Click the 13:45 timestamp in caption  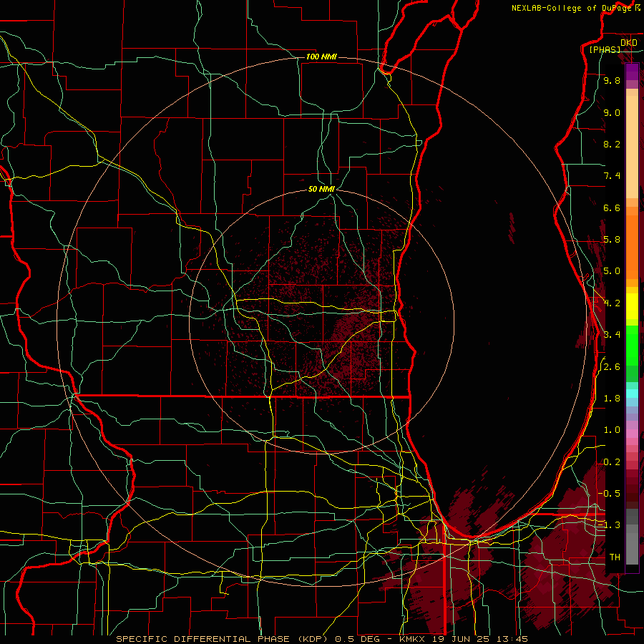click(513, 639)
